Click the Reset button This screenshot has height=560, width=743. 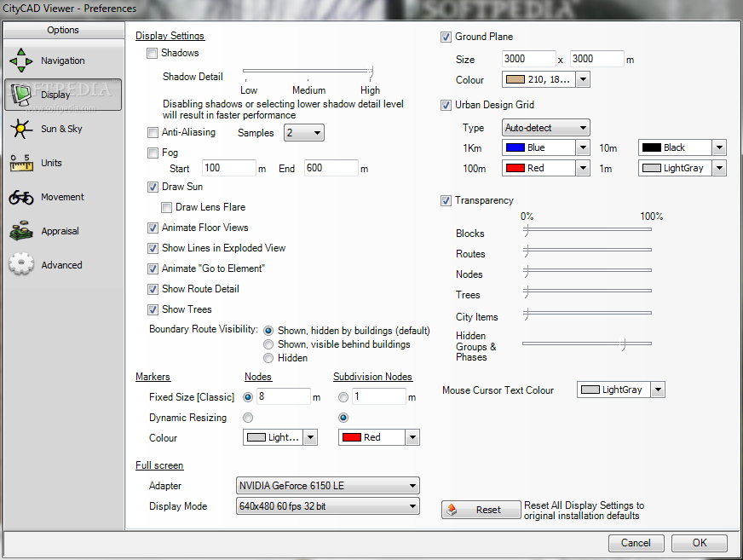[481, 510]
